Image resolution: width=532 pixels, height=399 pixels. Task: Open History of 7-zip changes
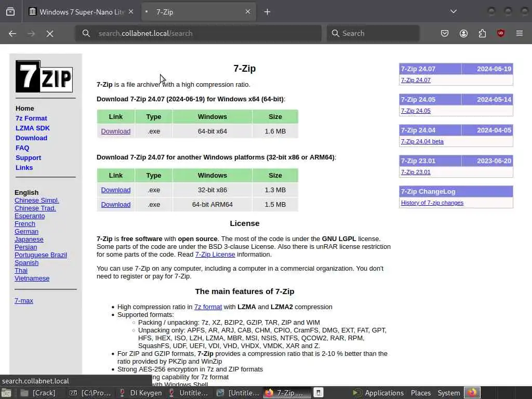[432, 203]
